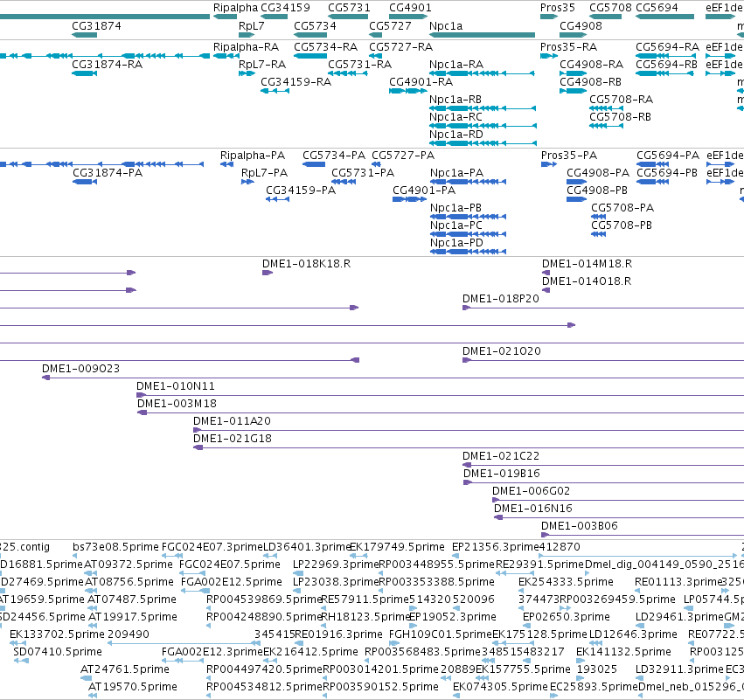Select the CG31874-RA transcript label

coord(108,65)
